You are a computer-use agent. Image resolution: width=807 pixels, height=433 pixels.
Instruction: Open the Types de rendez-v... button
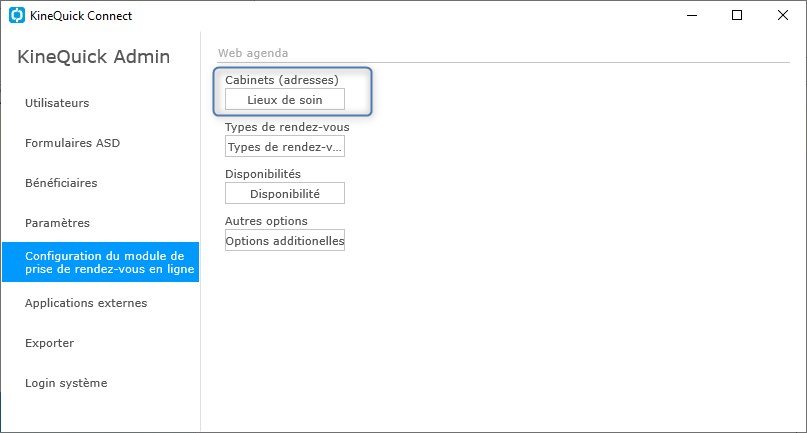point(285,147)
